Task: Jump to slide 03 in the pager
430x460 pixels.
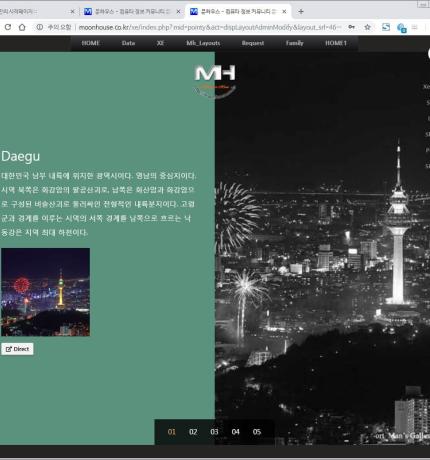Action: click(214, 432)
